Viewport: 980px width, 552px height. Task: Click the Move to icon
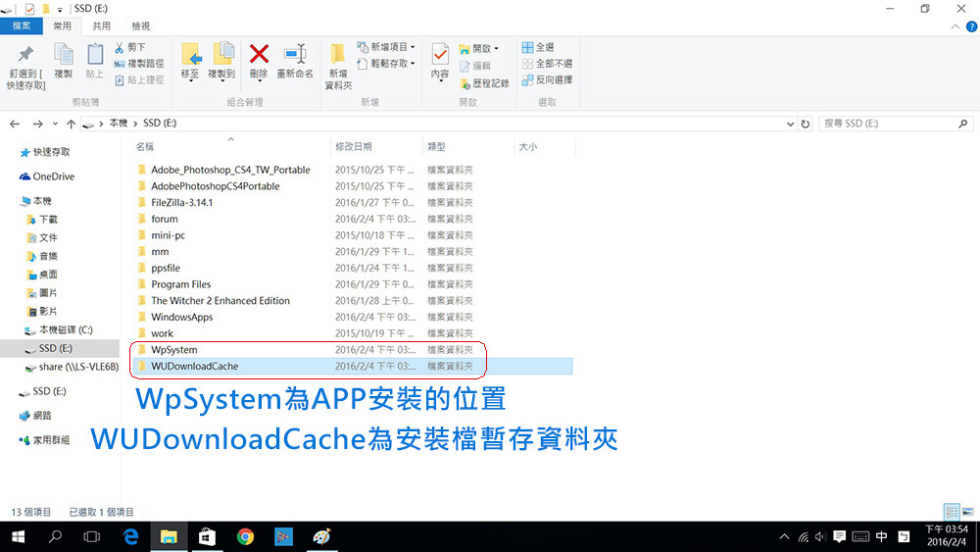191,54
